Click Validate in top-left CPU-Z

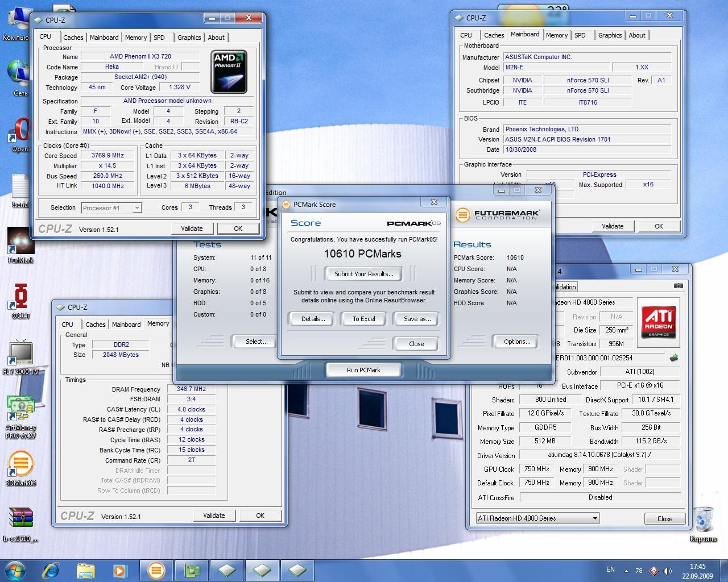point(192,228)
